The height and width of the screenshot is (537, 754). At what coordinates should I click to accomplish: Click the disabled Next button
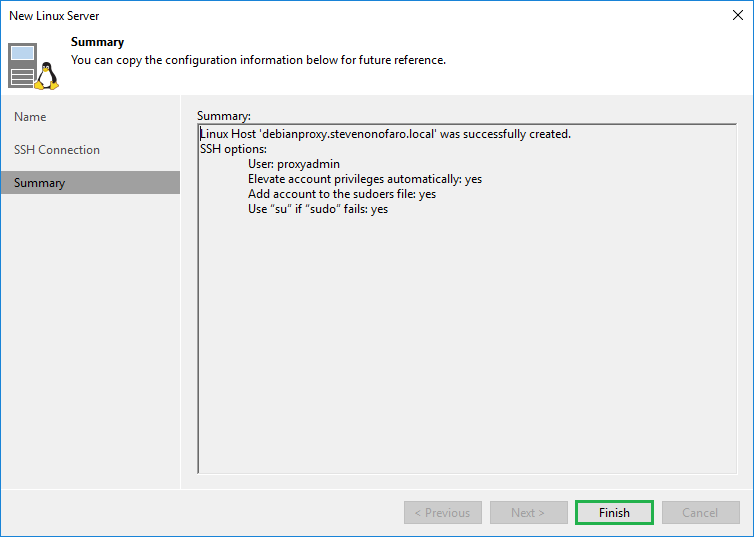pos(528,513)
